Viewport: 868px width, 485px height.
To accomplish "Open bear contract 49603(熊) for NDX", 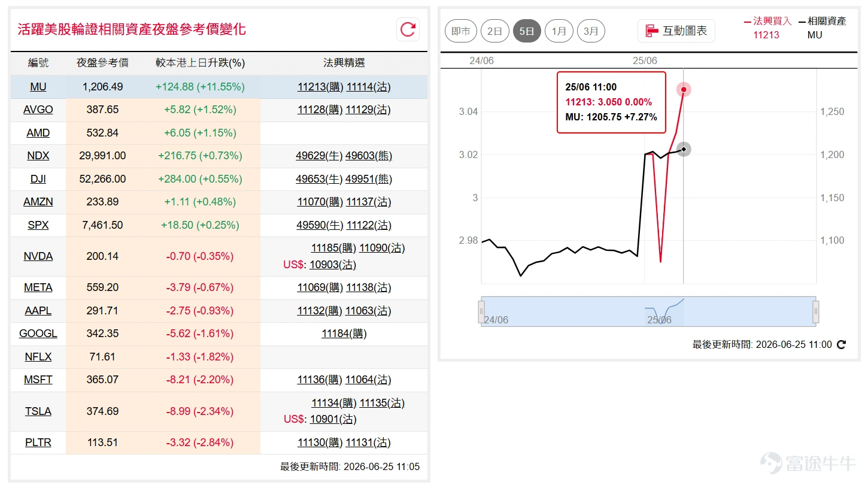I will (x=369, y=156).
